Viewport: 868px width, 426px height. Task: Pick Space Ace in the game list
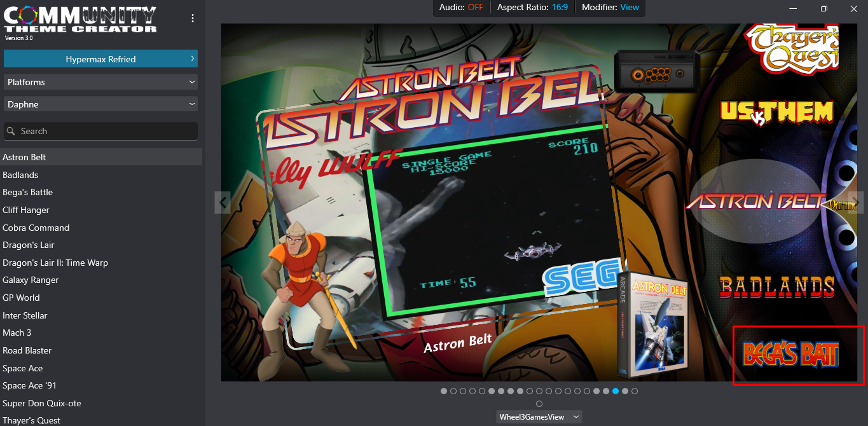[101, 368]
